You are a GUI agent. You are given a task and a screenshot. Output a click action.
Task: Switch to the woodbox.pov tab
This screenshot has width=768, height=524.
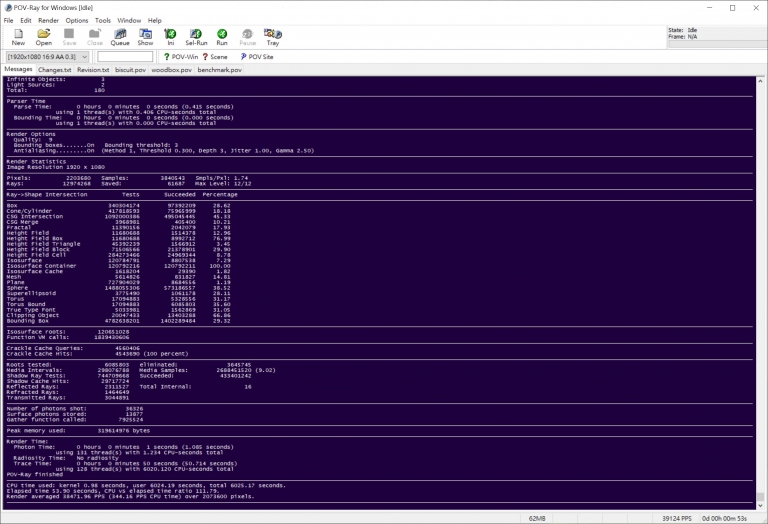pyautogui.click(x=171, y=70)
